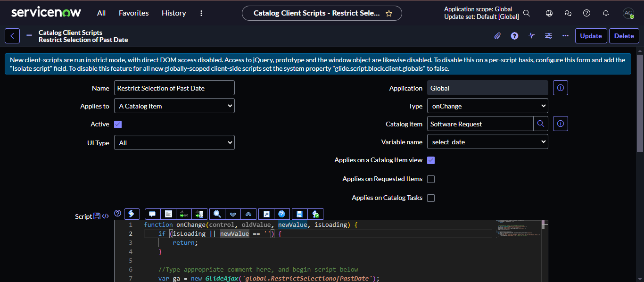Viewport: 644px width, 282px height.
Task: Open the All menu
Action: pyautogui.click(x=101, y=13)
